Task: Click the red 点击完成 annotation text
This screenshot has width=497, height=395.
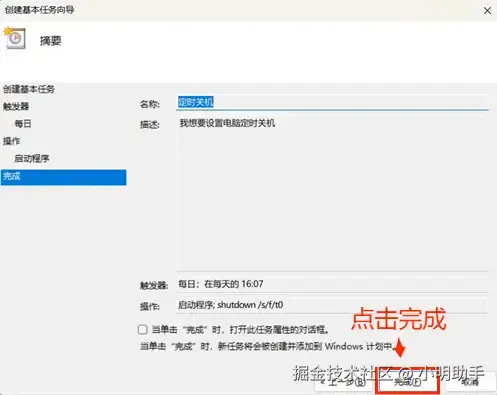Action: (399, 319)
